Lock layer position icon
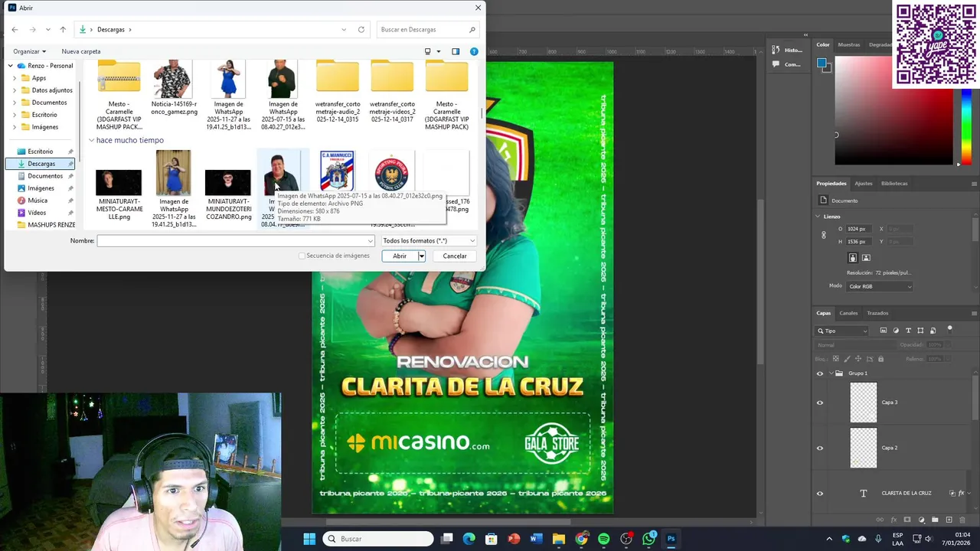Viewport: 980px width, 551px height. [860, 359]
